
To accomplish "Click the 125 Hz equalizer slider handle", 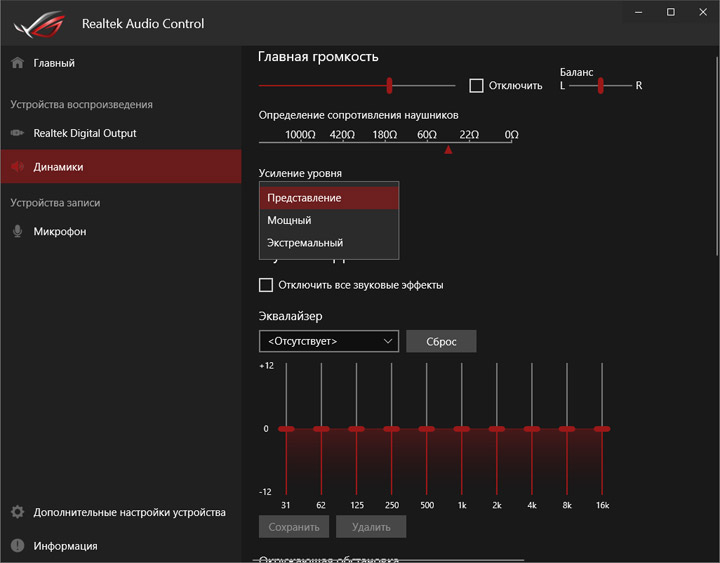I will (356, 429).
